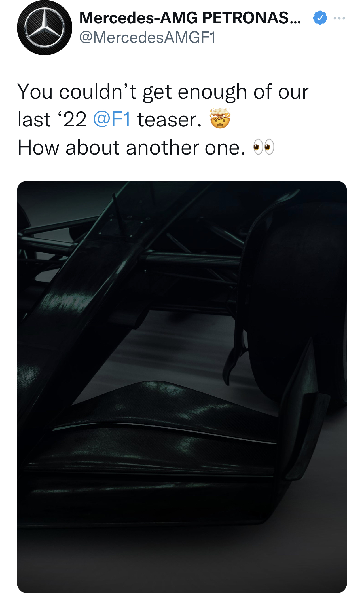
Task: Click the @MercedesAMGF1 handle
Action: [x=147, y=37]
